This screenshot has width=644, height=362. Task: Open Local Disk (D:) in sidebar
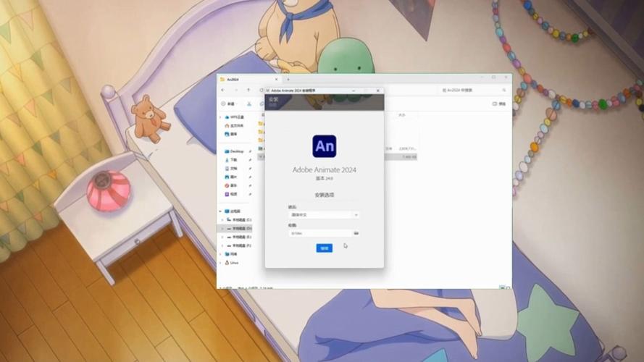tap(239, 229)
